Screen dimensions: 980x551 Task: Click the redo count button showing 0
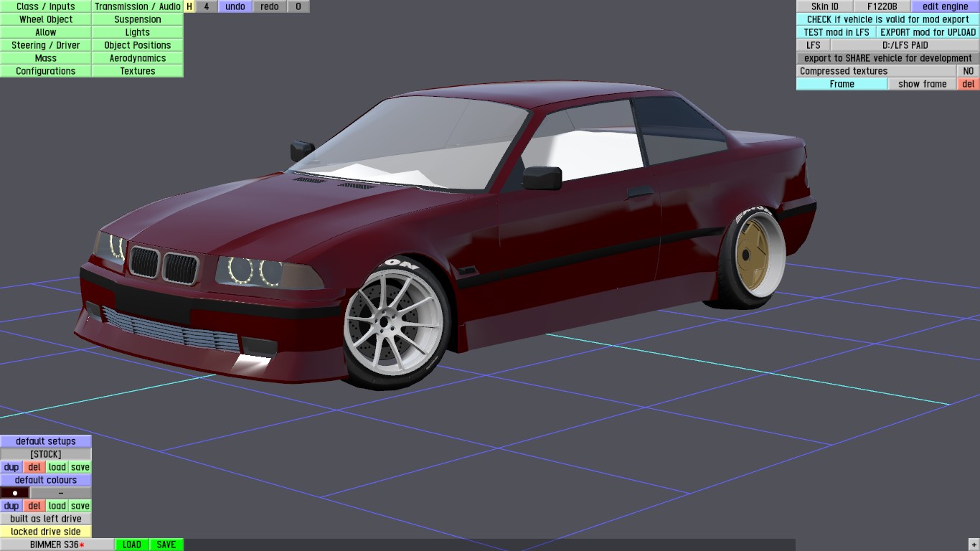[x=298, y=6]
